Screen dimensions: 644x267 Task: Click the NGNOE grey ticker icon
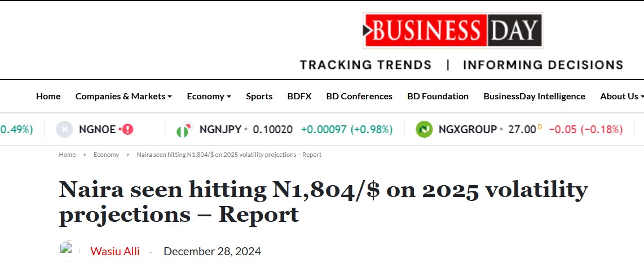[x=64, y=129]
